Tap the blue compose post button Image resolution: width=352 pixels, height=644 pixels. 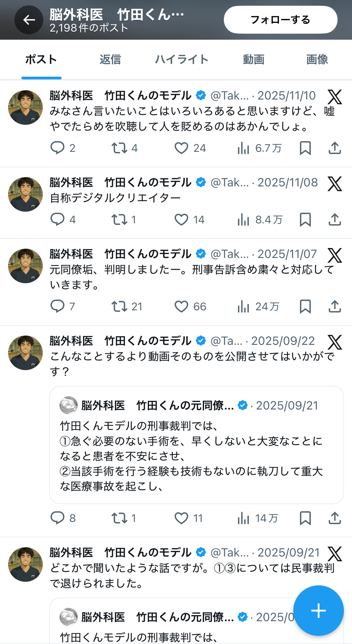[x=318, y=611]
